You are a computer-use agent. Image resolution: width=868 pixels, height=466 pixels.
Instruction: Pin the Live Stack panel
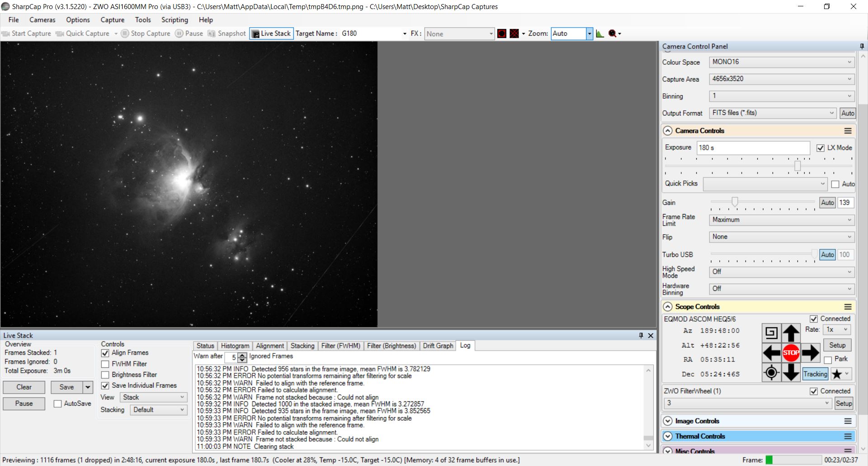point(641,335)
